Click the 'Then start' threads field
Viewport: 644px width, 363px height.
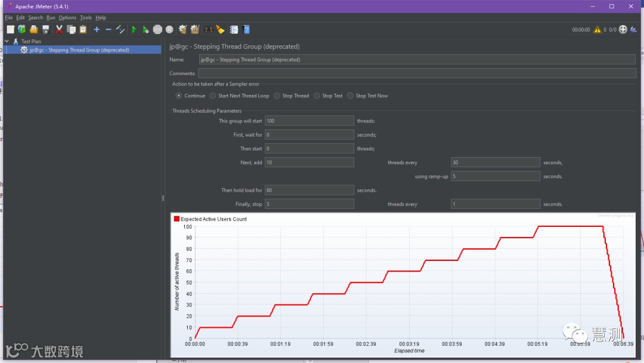pos(309,149)
